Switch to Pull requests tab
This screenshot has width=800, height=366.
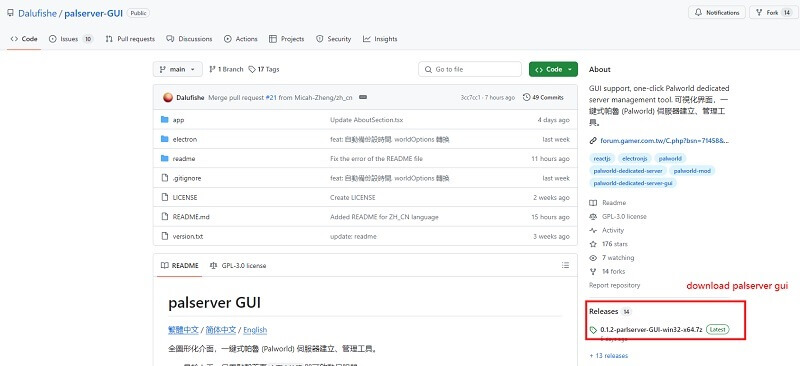[x=130, y=39]
